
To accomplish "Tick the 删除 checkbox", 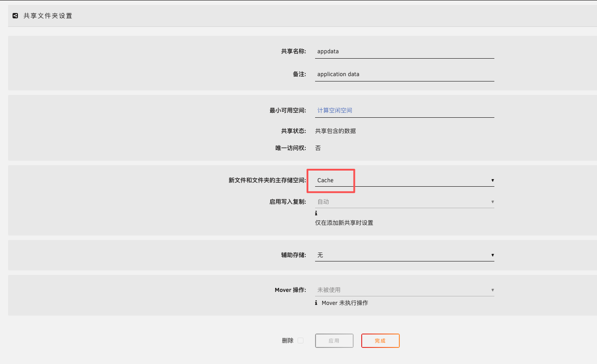I will click(300, 341).
